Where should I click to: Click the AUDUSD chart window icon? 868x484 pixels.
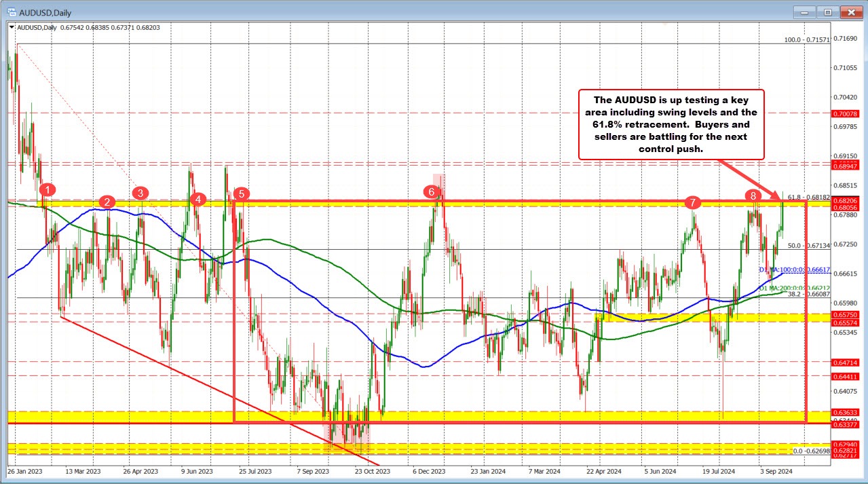click(x=12, y=12)
